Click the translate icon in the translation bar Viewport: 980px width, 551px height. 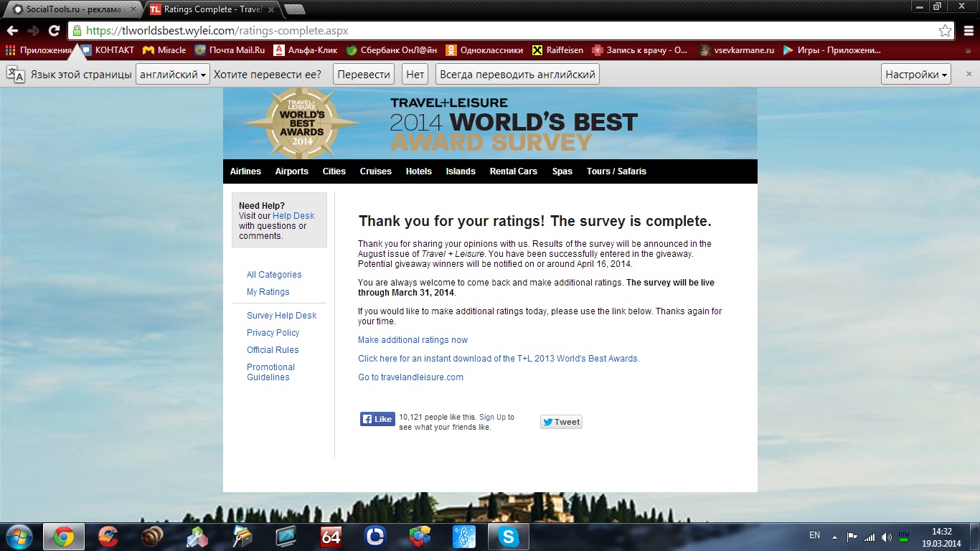[15, 74]
